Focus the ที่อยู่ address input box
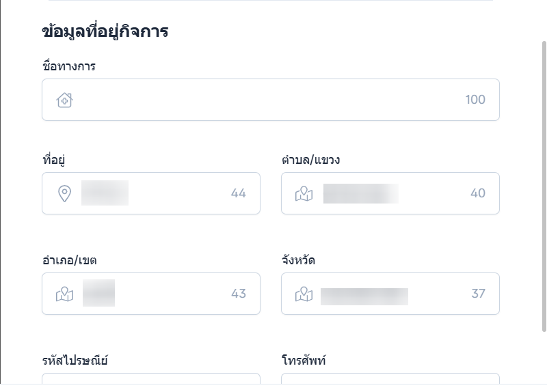 [171, 194]
